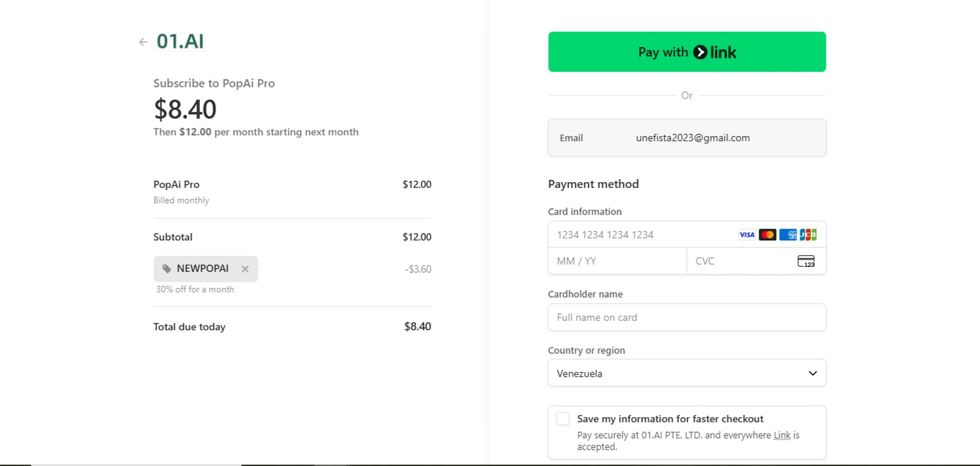
Task: Click the 'Subscribe to PopAi Pro' heading
Action: [214, 84]
